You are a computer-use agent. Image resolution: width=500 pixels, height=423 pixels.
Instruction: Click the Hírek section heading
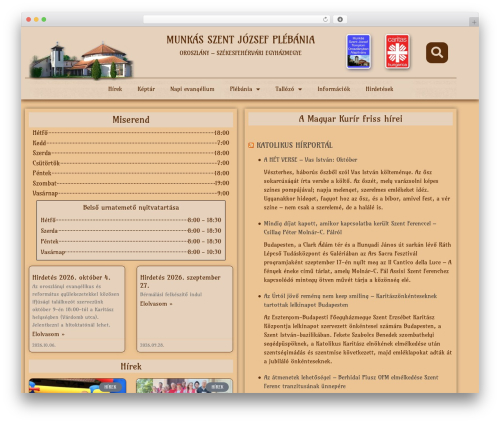(131, 366)
